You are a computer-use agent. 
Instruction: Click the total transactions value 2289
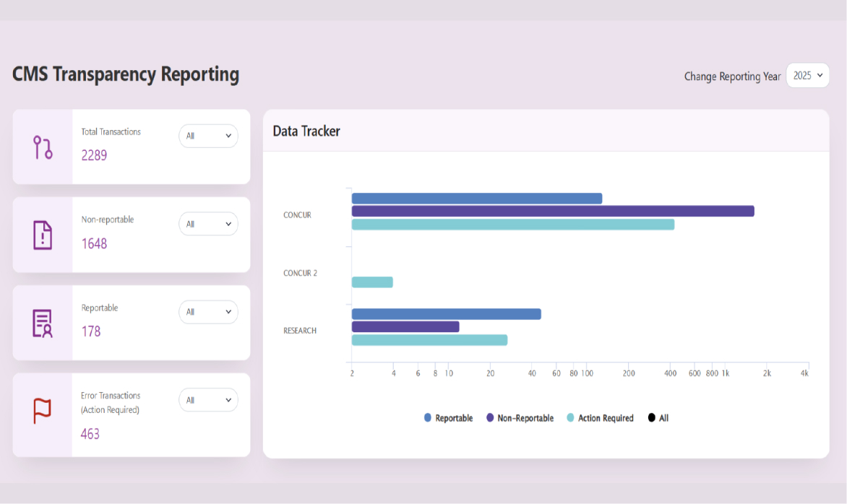coord(94,155)
